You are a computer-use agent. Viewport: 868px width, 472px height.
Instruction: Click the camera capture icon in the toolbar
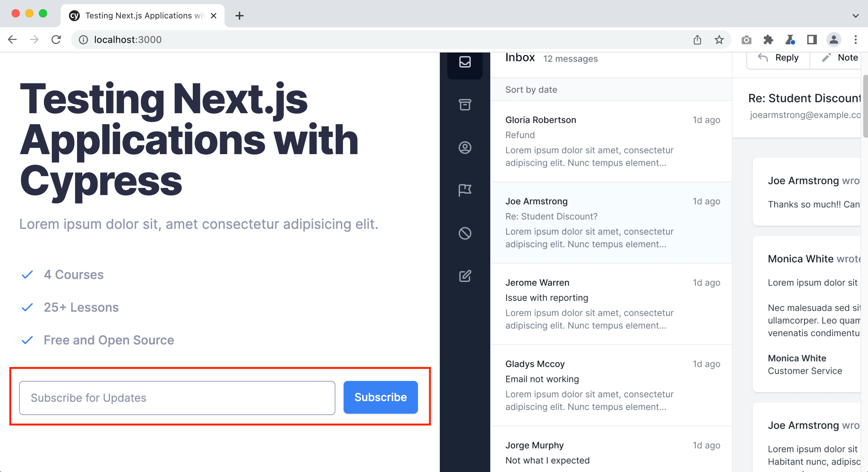coord(746,40)
